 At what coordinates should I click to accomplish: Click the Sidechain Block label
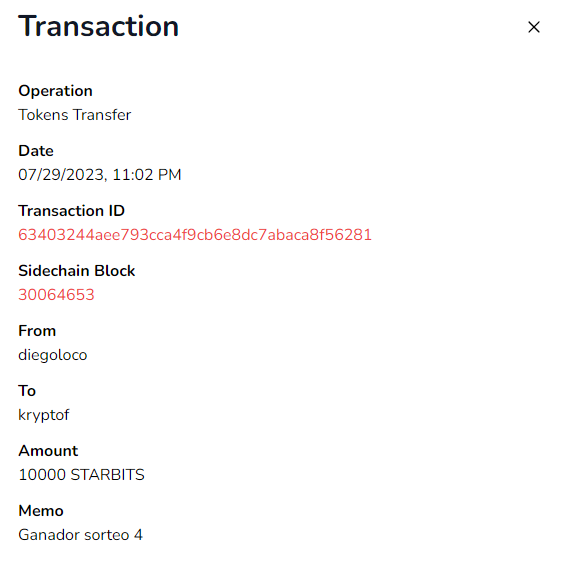pos(77,271)
